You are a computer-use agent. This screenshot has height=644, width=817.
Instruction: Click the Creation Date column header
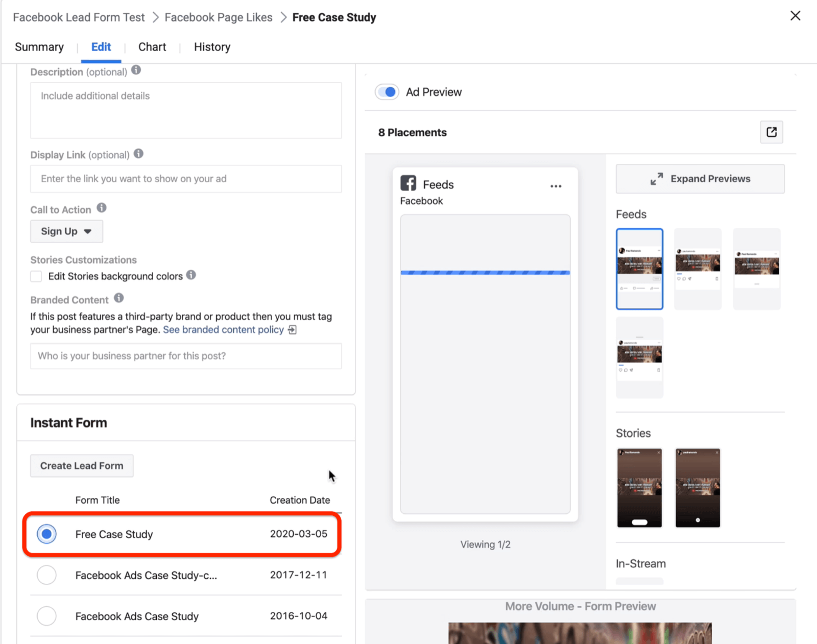300,500
